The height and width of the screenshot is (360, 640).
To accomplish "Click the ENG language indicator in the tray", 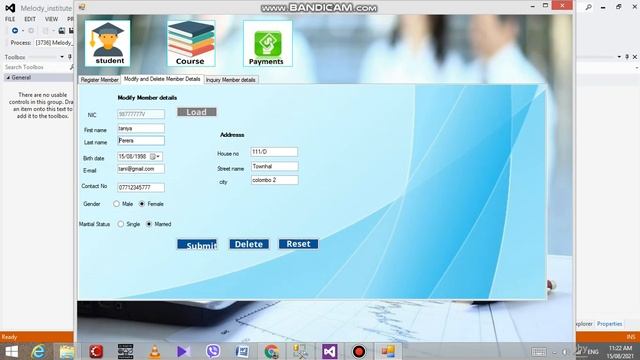I will point(593,352).
